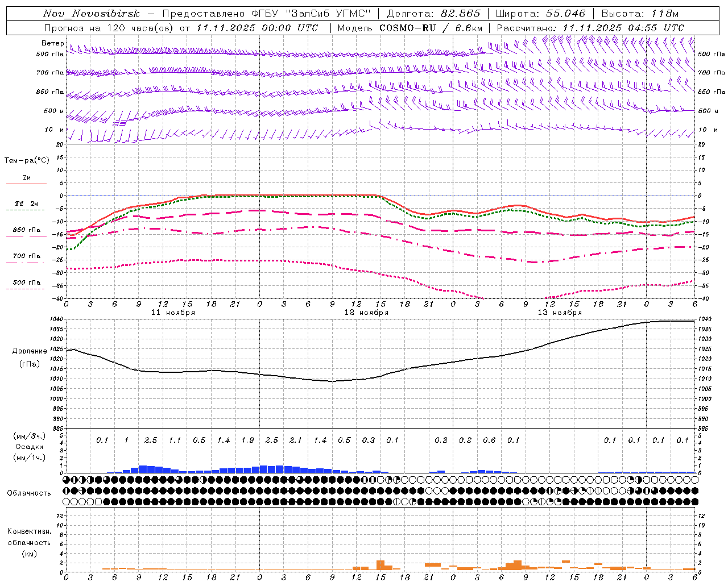Click the forecast start text Прогноз на 120 часа(ов)
The height and width of the screenshot is (582, 728).
tap(109, 28)
